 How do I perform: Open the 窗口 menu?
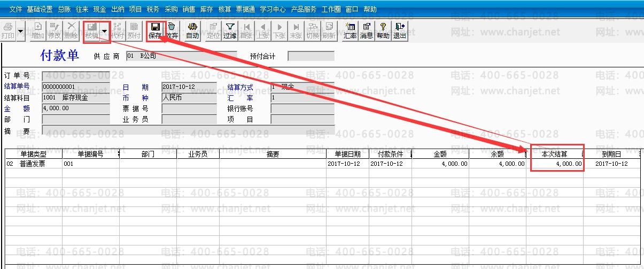click(352, 9)
